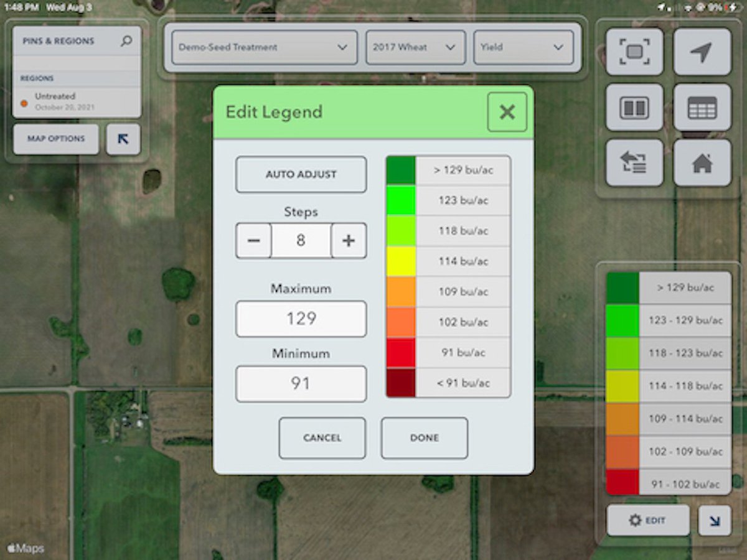Click the Cancel button
Image resolution: width=747 pixels, height=560 pixels.
click(x=322, y=438)
